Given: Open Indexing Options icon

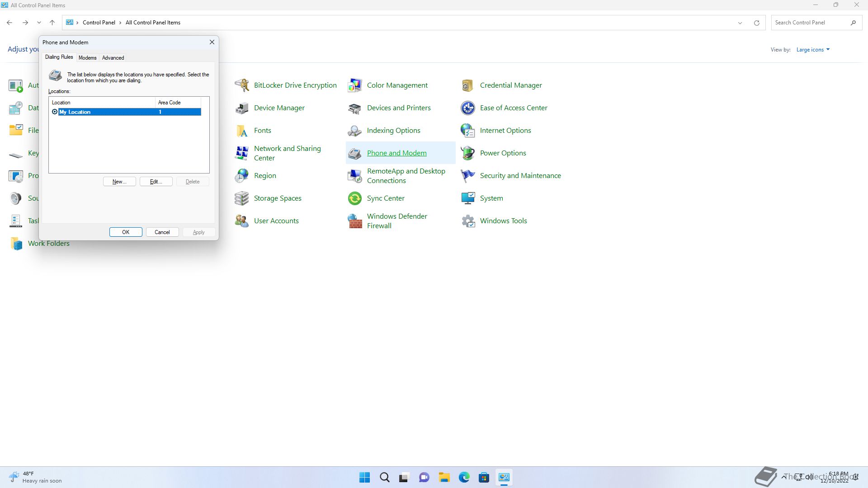Looking at the screenshot, I should [x=355, y=130].
